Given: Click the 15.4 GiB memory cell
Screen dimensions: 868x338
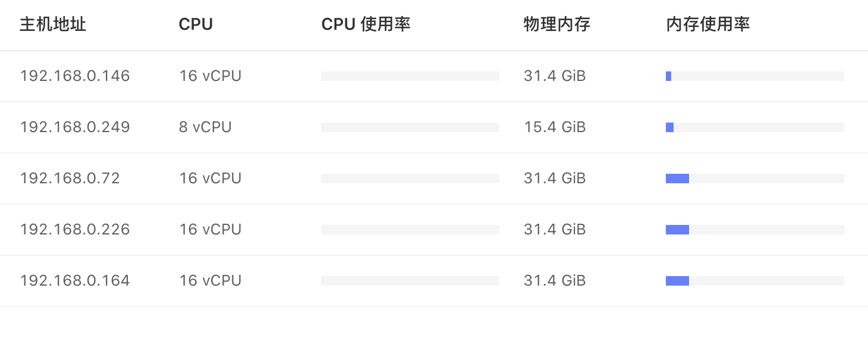Looking at the screenshot, I should coord(555,127).
